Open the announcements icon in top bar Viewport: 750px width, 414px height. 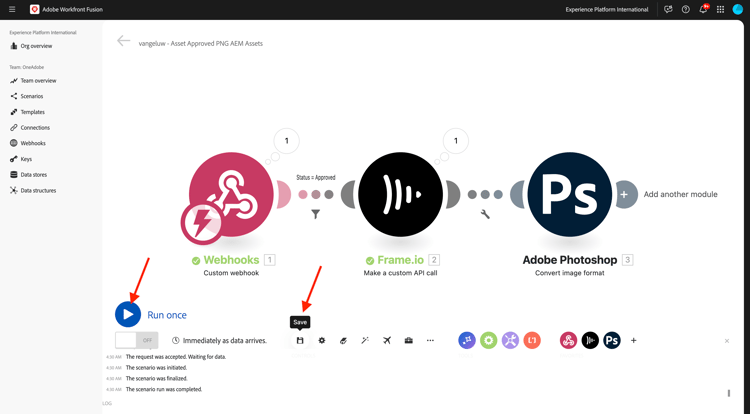tap(668, 9)
